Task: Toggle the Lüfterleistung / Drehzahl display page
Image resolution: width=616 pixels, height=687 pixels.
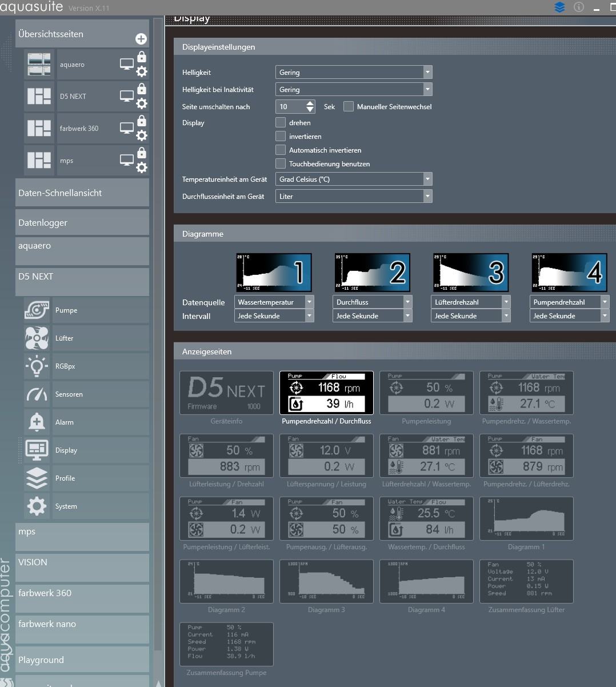Action: point(226,456)
